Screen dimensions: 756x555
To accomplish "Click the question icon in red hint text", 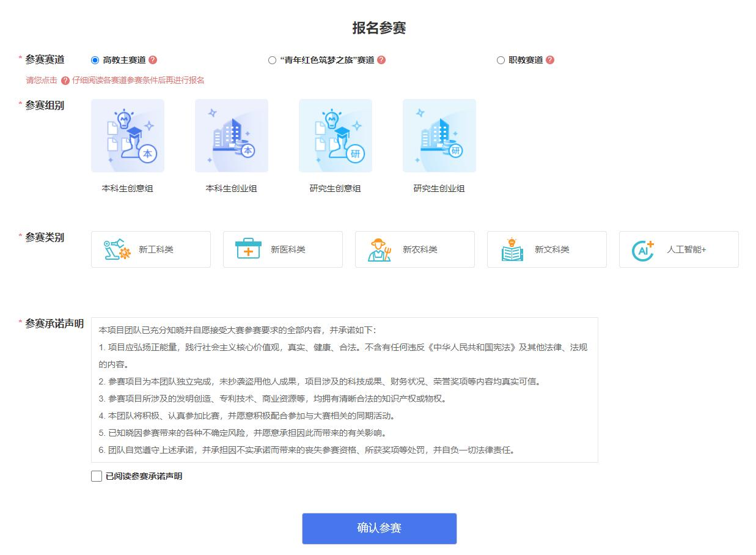I will pos(65,81).
